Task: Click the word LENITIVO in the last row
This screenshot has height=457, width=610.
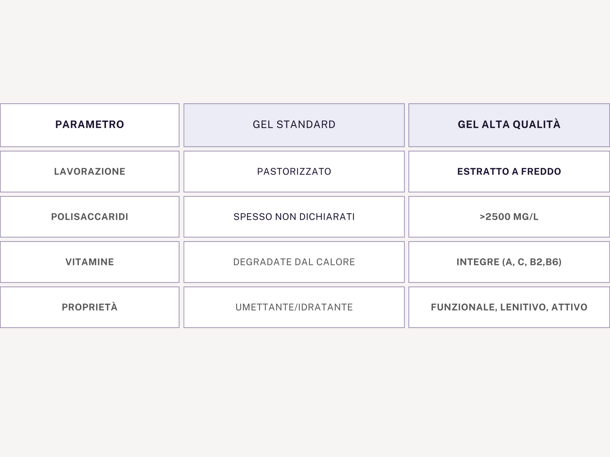Action: coord(525,307)
